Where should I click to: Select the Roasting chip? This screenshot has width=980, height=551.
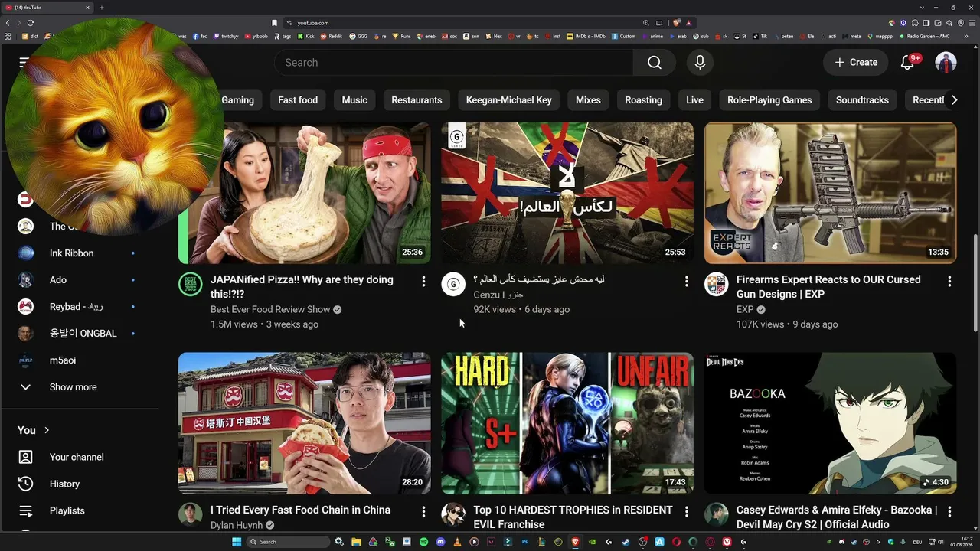643,100
